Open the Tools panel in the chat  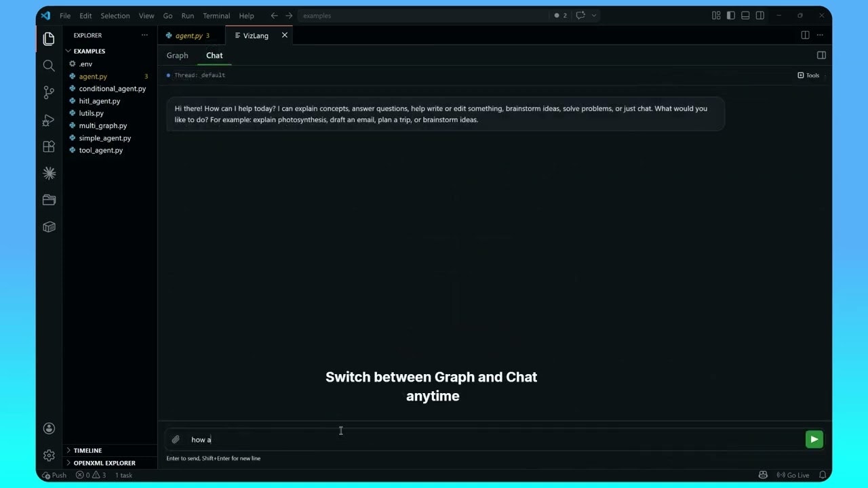click(x=808, y=75)
